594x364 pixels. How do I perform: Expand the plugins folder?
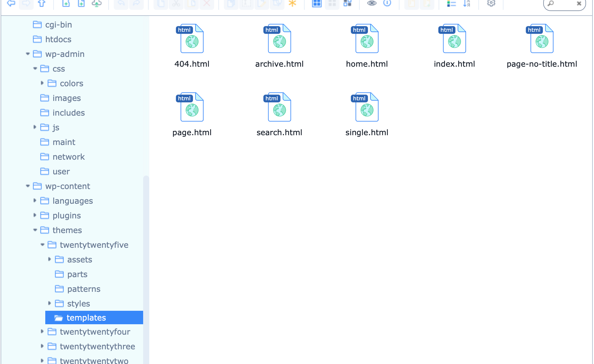[x=35, y=215]
